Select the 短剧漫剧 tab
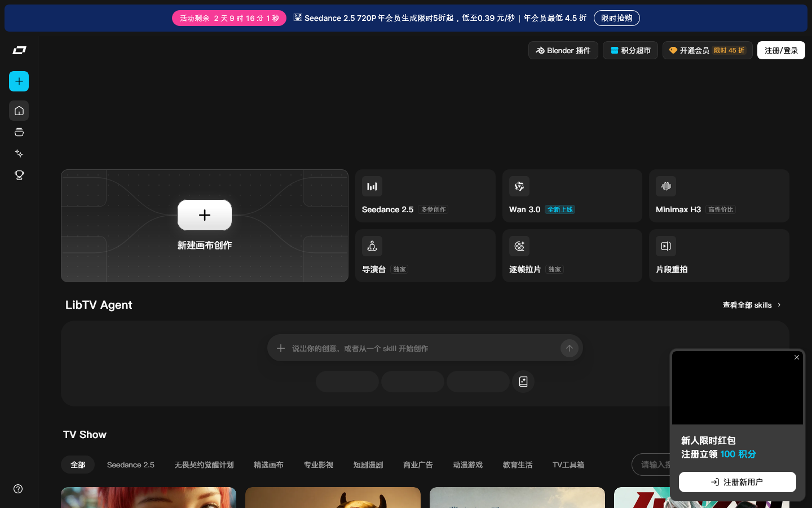Image resolution: width=812 pixels, height=508 pixels. pos(368,465)
